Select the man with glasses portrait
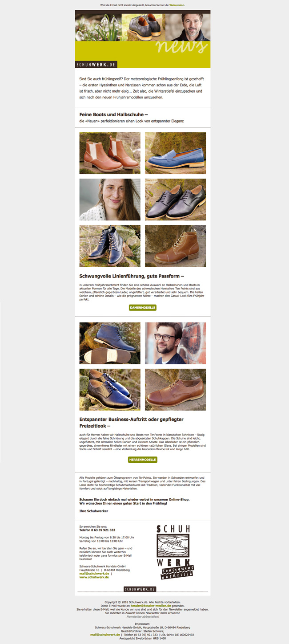This screenshot has width=289, height=644. [176, 343]
